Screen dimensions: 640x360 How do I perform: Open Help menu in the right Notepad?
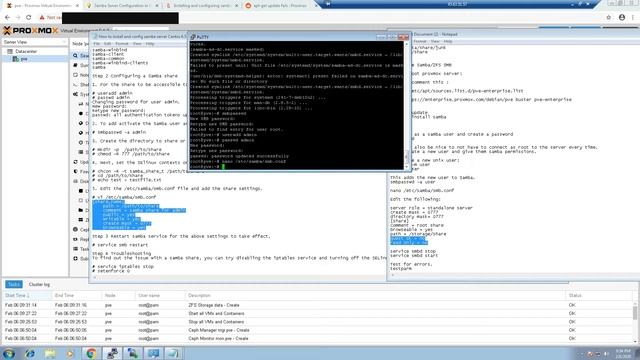point(448,41)
